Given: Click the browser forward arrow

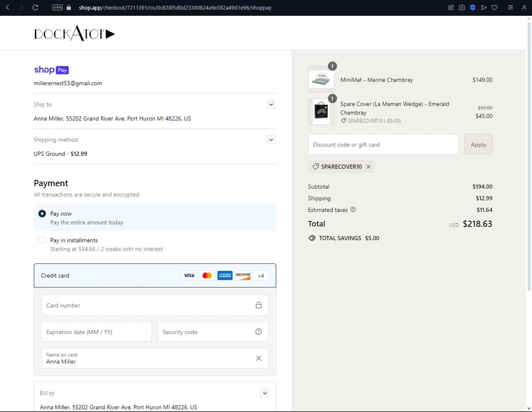Looking at the screenshot, I should pyautogui.click(x=21, y=7).
